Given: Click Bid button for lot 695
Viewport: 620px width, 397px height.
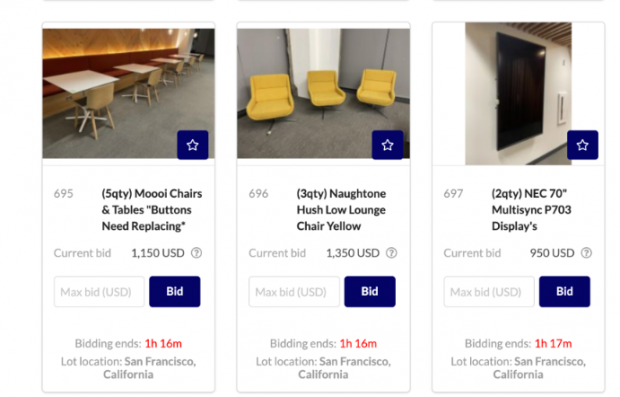Looking at the screenshot, I should click(175, 291).
